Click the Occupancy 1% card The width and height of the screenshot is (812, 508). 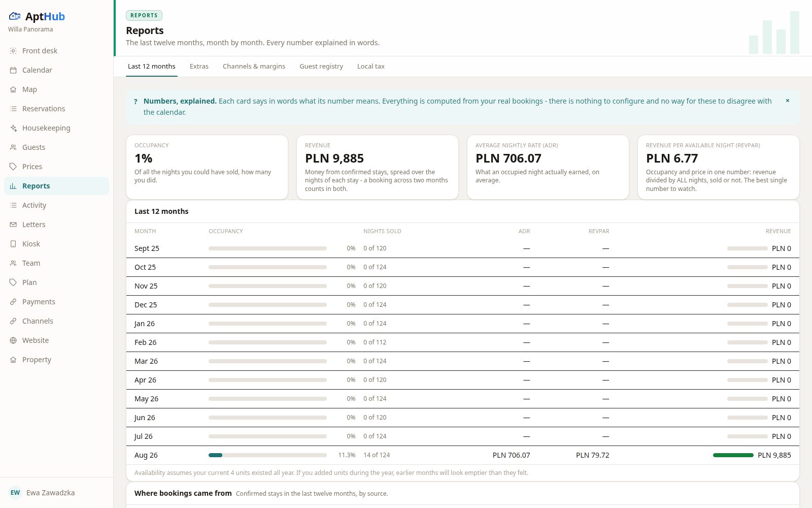207,167
